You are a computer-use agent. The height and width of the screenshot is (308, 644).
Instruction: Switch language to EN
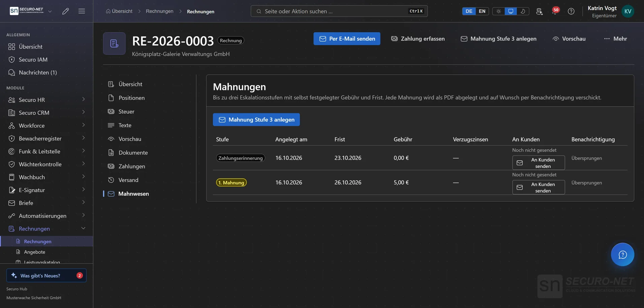click(x=482, y=11)
